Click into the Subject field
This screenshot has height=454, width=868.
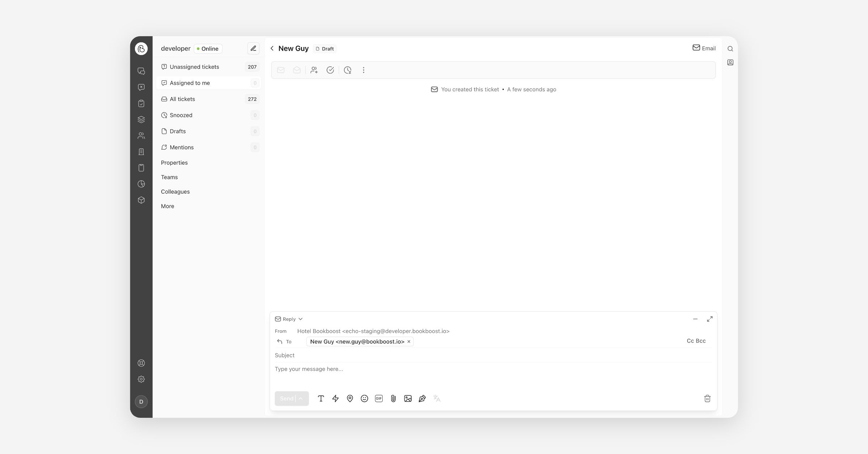pyautogui.click(x=493, y=356)
